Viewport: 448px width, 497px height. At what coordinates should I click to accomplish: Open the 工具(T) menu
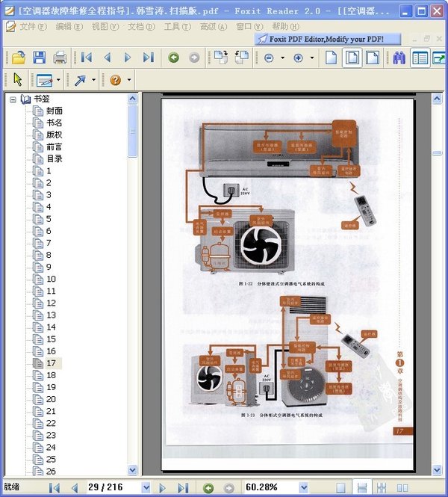click(177, 26)
